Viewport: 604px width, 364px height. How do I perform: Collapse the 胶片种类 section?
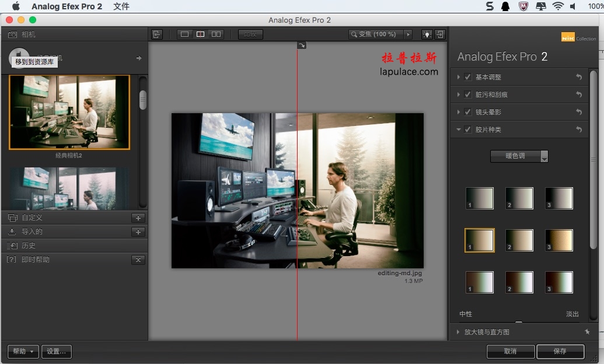pyautogui.click(x=458, y=129)
